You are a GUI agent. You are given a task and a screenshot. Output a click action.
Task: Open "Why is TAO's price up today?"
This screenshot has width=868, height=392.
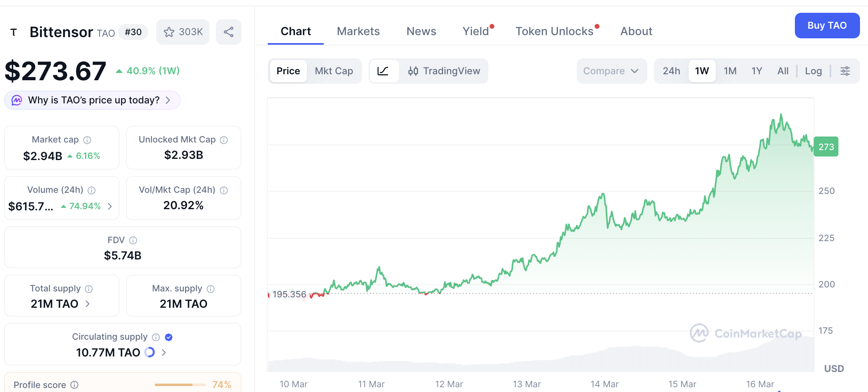(92, 100)
